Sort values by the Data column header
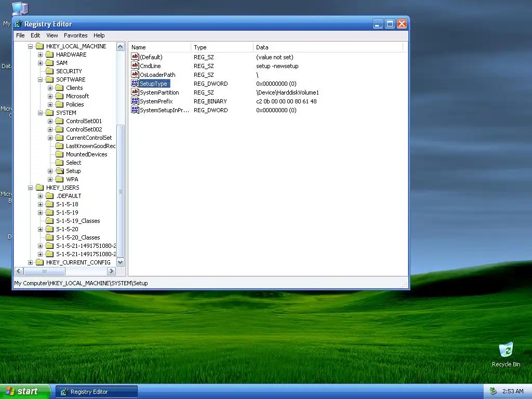This screenshot has height=399, width=532. 328,47
